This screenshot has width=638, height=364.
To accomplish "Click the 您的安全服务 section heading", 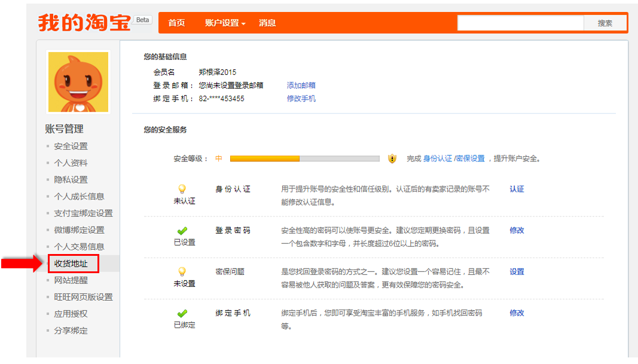I will pyautogui.click(x=165, y=130).
